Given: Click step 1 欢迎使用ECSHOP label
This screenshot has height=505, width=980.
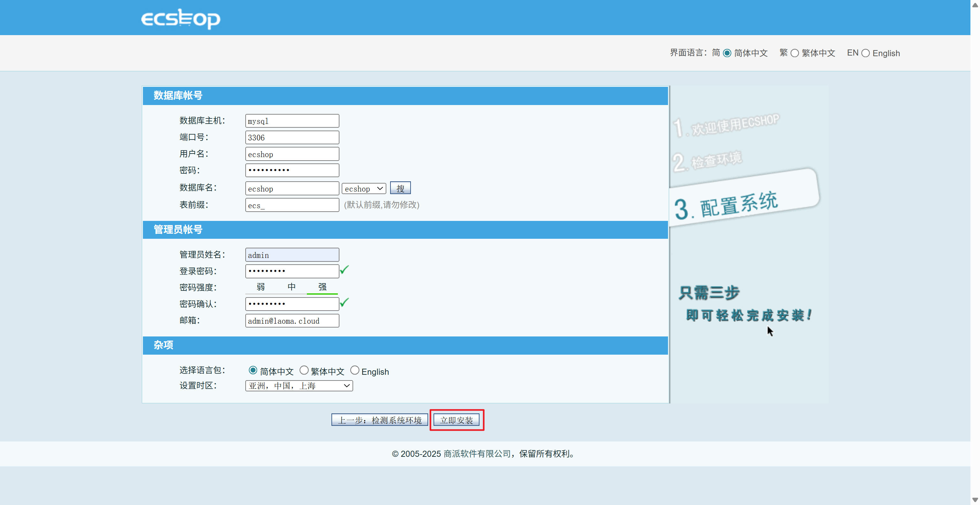Looking at the screenshot, I should 726,125.
